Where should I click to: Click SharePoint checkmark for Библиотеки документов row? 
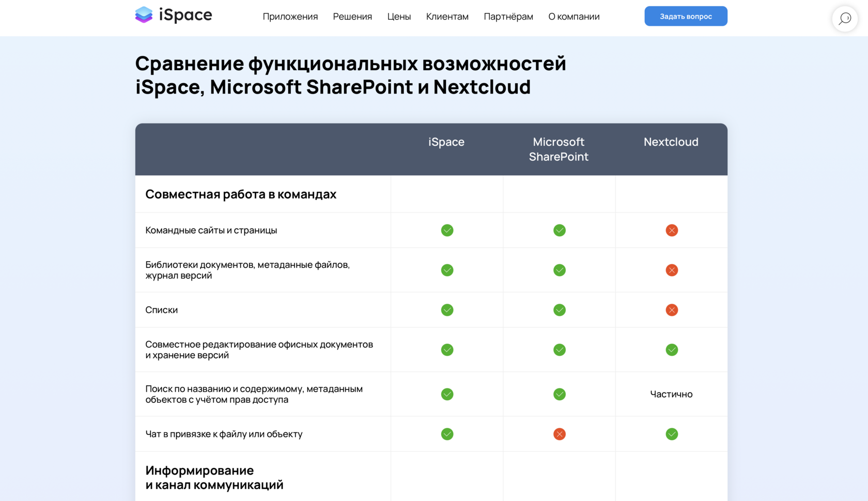coord(559,270)
